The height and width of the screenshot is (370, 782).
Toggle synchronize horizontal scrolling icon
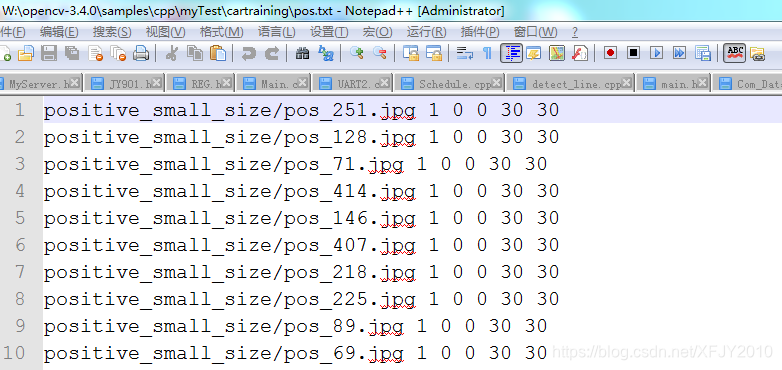coord(433,53)
